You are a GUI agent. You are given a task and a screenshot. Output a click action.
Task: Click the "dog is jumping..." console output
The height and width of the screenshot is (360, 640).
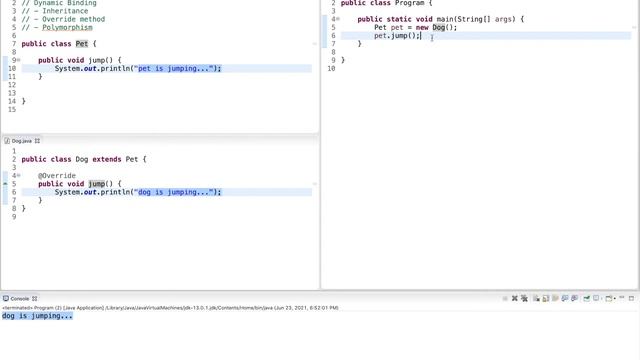click(37, 316)
